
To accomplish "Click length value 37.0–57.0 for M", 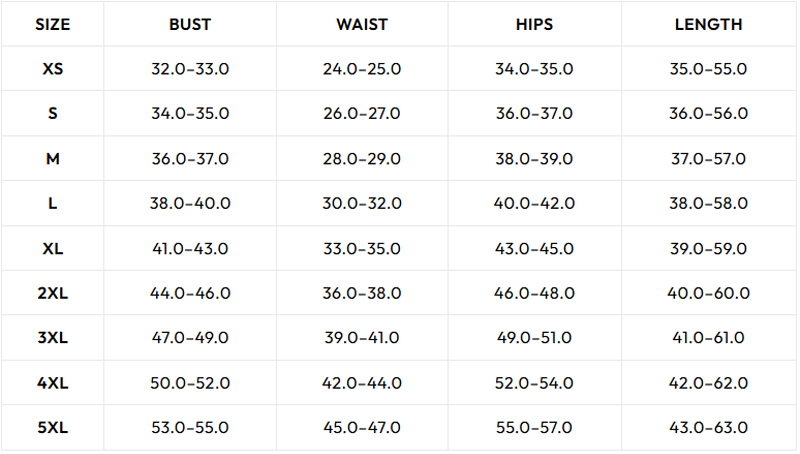I will click(708, 159).
